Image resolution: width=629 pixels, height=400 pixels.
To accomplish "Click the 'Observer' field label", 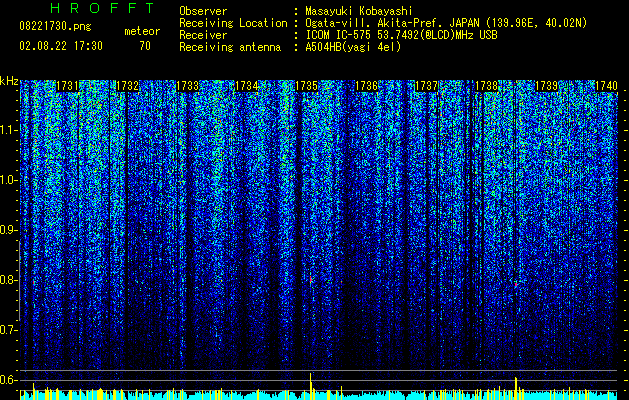I will 203,11.
